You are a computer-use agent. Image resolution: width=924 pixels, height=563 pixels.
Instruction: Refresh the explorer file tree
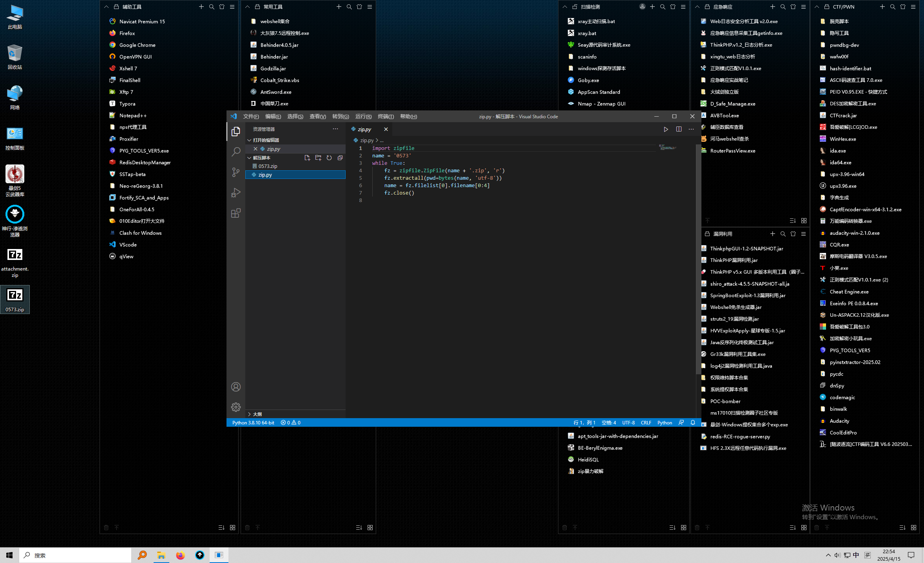(329, 158)
